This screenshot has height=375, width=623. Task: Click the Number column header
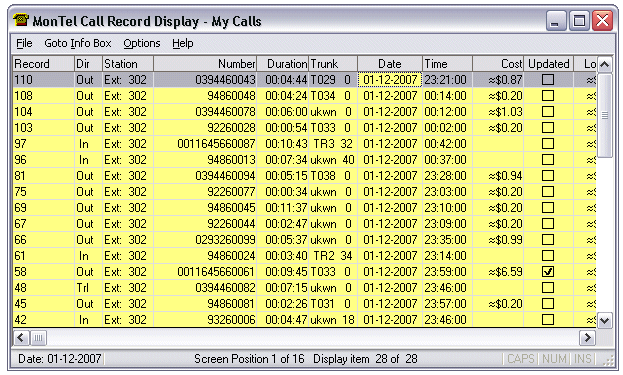point(205,64)
